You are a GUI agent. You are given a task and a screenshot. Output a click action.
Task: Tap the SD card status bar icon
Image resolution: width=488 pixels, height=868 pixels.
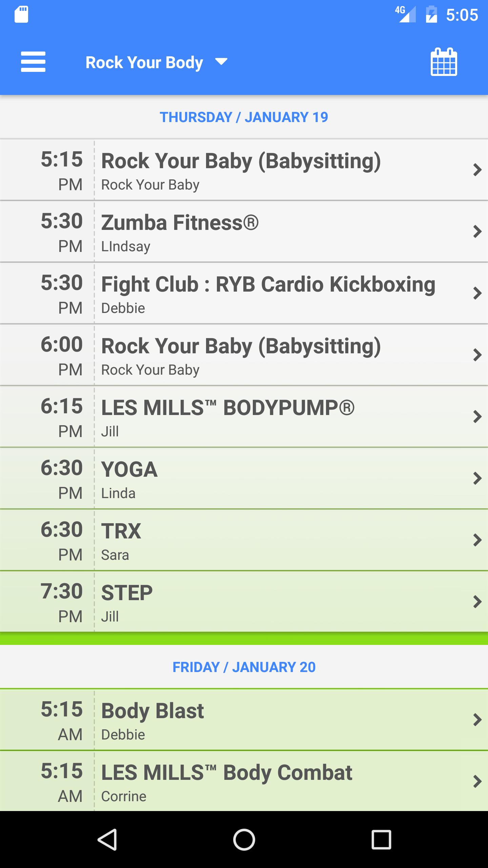coord(21,15)
